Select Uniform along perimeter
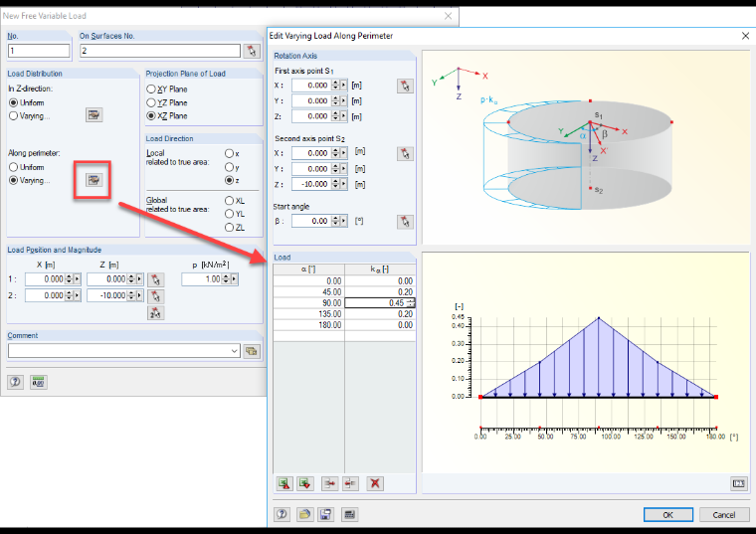The image size is (756, 534). [14, 167]
